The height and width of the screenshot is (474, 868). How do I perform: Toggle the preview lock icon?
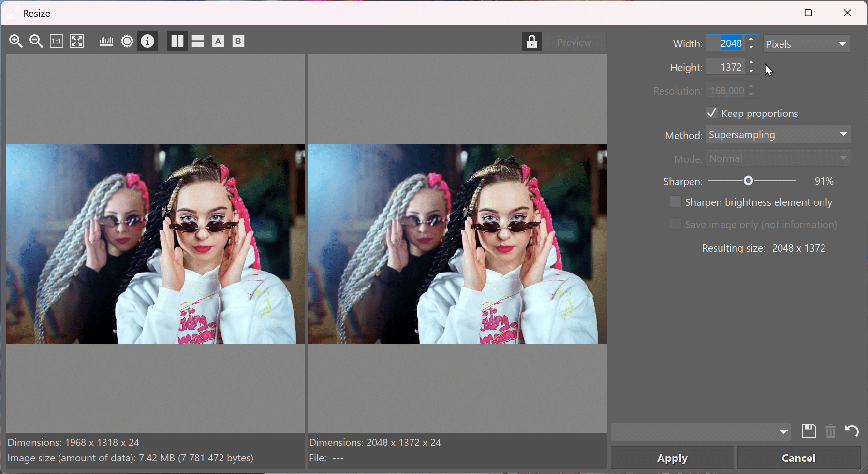531,42
